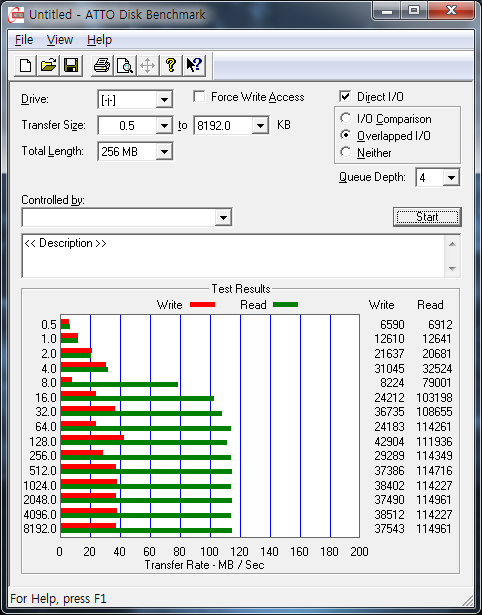482x615 pixels.
Task: Click the Write value 8224
Action: click(392, 382)
